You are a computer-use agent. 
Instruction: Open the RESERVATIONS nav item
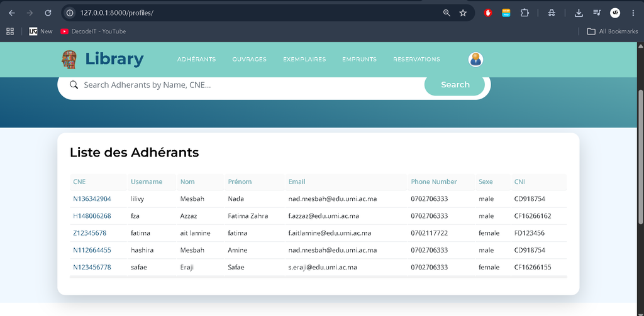click(x=416, y=59)
